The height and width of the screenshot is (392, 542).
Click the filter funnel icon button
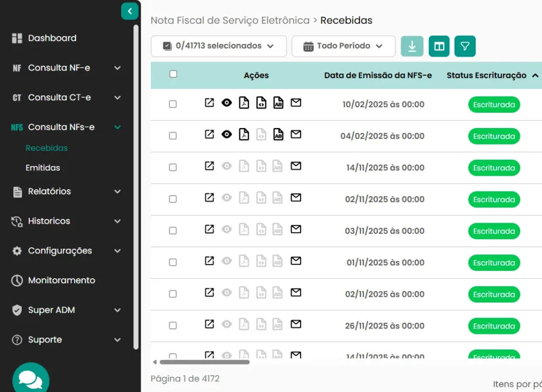coord(465,46)
